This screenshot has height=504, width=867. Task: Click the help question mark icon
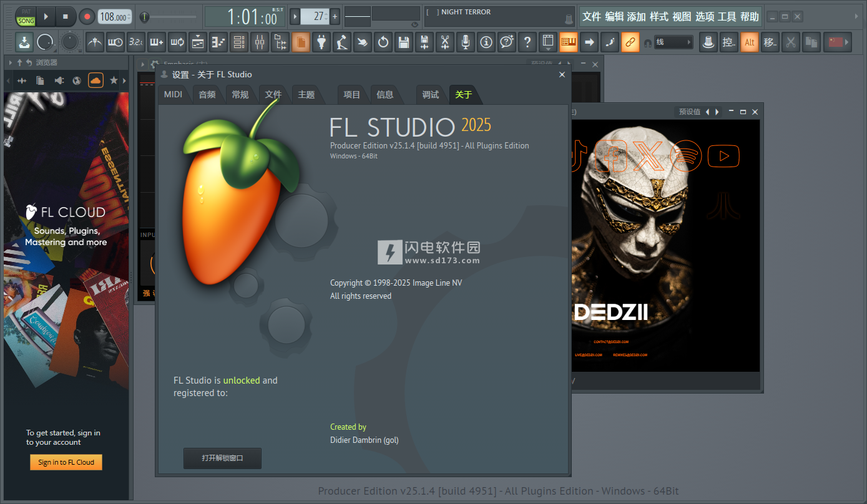pyautogui.click(x=527, y=42)
